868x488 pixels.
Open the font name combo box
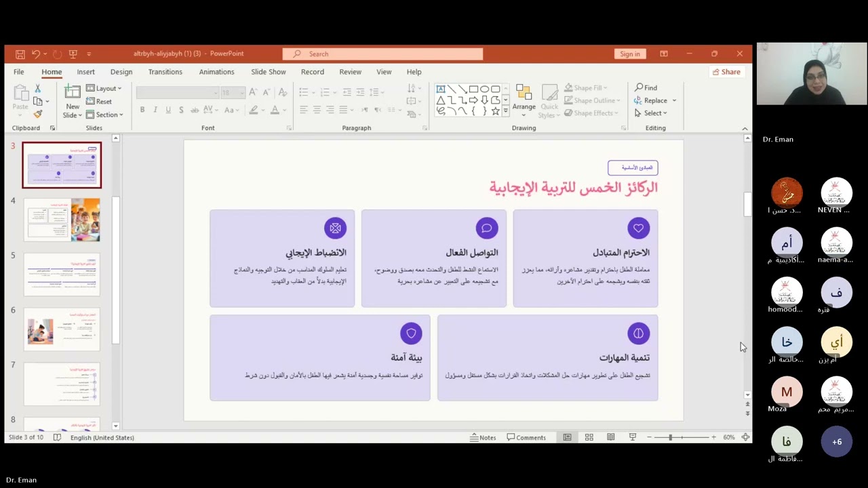pyautogui.click(x=178, y=92)
